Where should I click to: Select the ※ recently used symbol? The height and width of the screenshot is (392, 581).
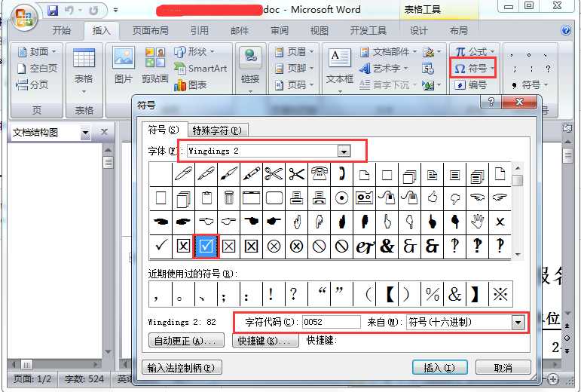[500, 294]
